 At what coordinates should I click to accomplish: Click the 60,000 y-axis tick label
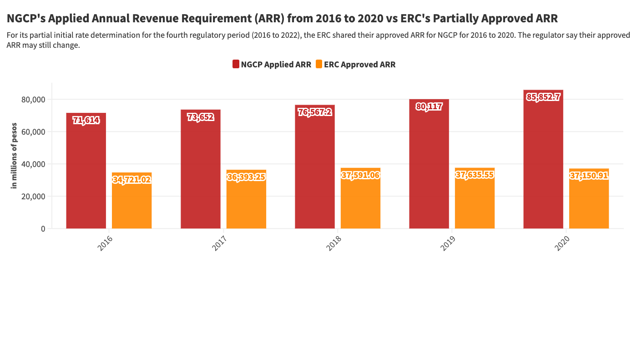(x=34, y=132)
